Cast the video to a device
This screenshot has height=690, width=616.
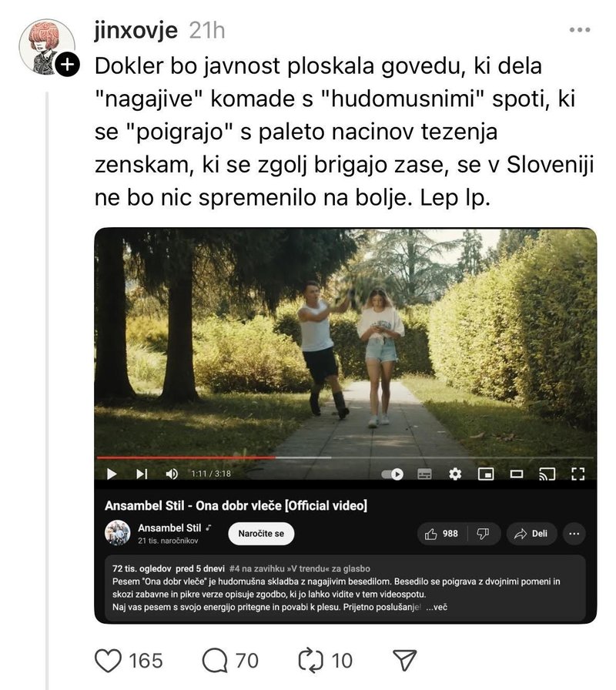pos(547,474)
